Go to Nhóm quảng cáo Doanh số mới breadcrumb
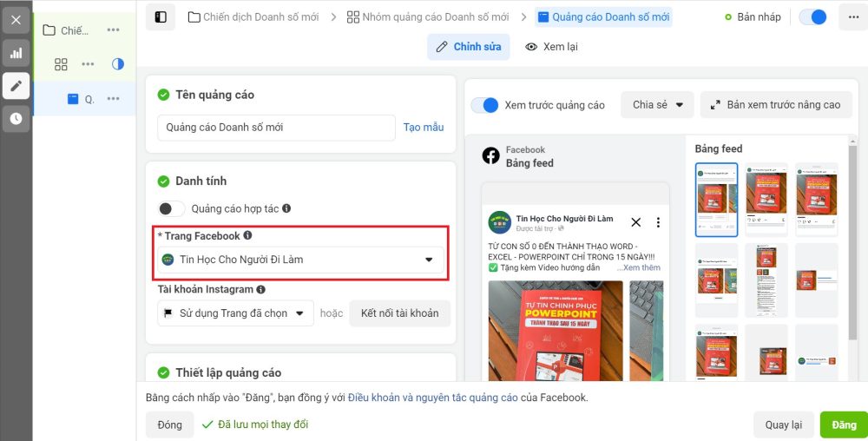The height and width of the screenshot is (441, 868). 428,17
